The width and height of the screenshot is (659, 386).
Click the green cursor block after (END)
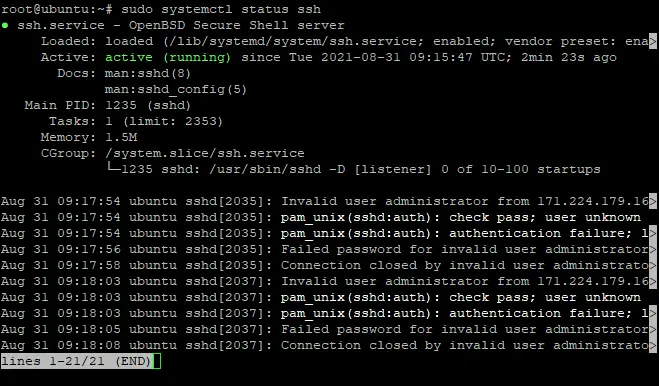click(156, 361)
